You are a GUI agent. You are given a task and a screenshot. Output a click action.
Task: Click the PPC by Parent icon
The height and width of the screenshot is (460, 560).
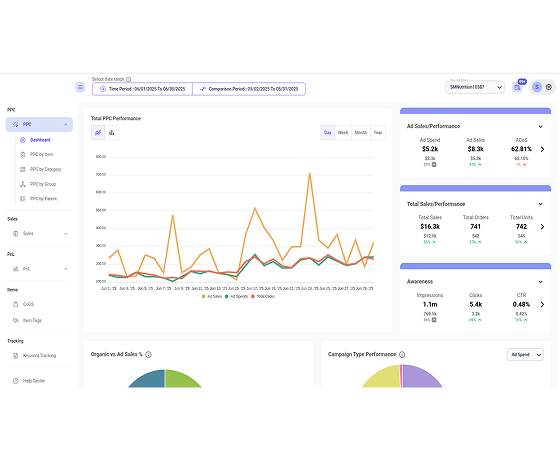pos(23,199)
